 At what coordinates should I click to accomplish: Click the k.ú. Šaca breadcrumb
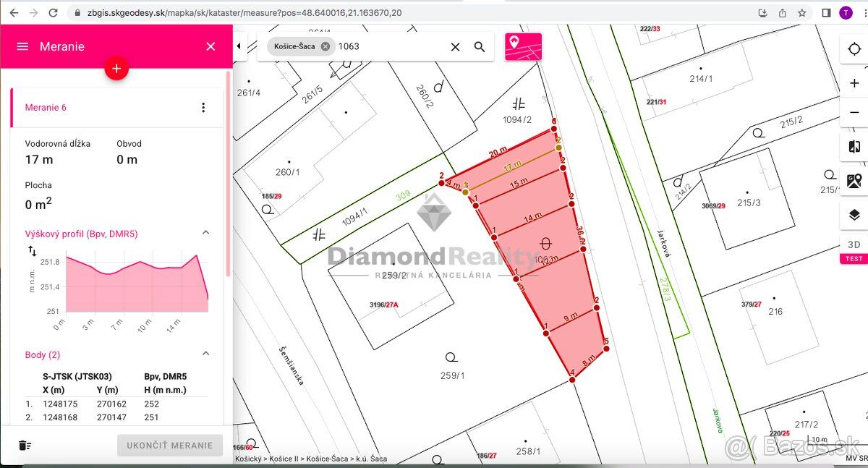370,459
